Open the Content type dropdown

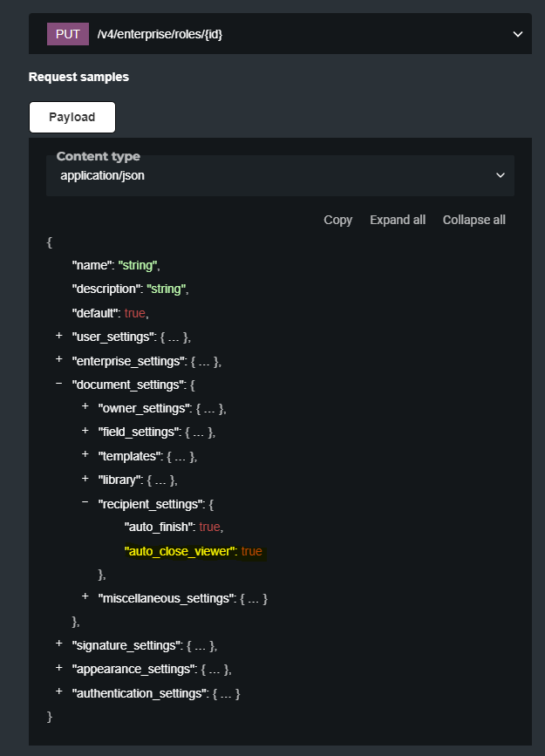coord(280,175)
